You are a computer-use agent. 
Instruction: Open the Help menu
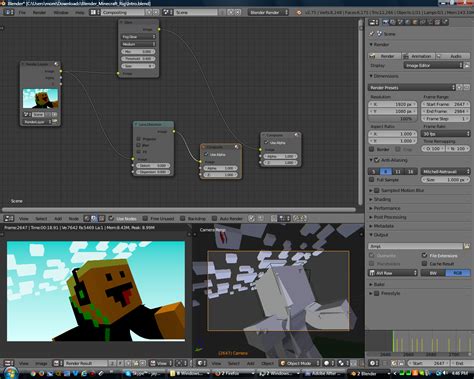(x=80, y=12)
